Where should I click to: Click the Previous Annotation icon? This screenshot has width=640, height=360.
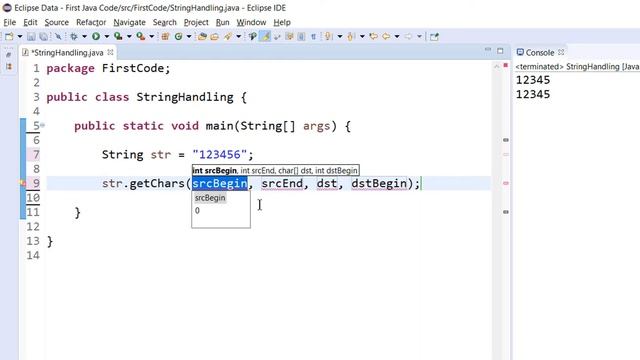pyautogui.click(x=351, y=37)
